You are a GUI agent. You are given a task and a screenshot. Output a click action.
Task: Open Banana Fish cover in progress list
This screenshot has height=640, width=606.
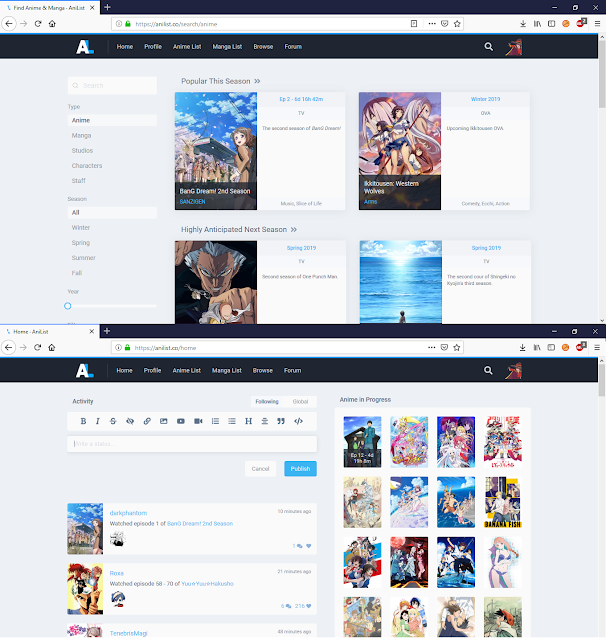pos(503,502)
